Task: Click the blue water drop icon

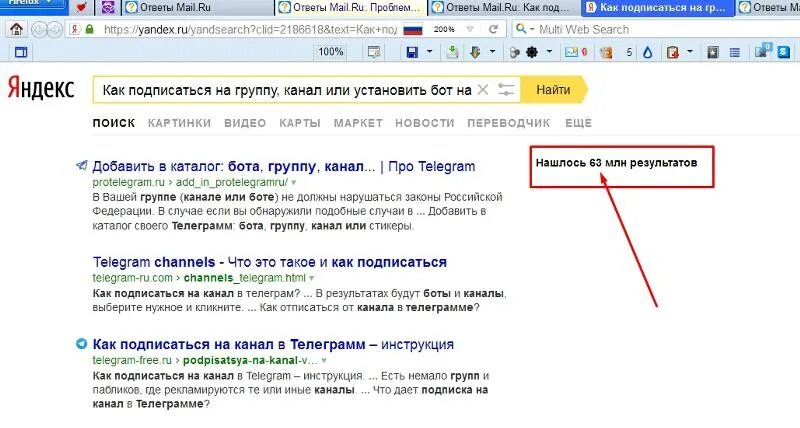Action: (x=647, y=52)
